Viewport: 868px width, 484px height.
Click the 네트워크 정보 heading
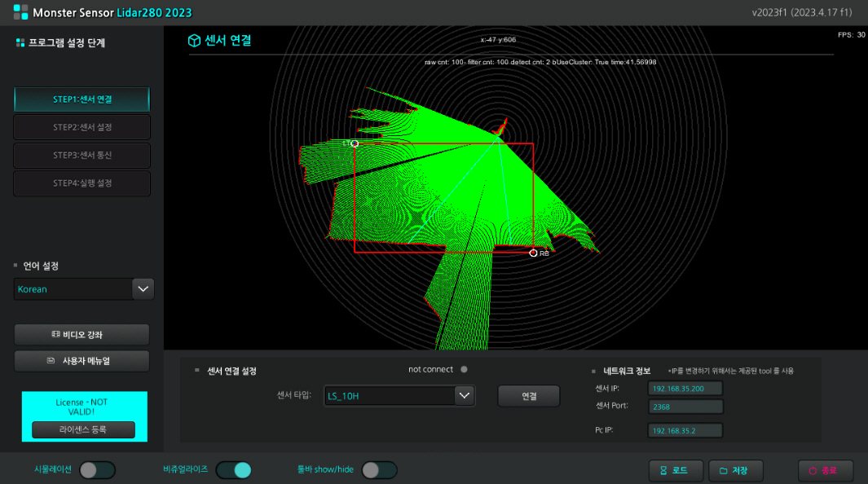tap(627, 372)
